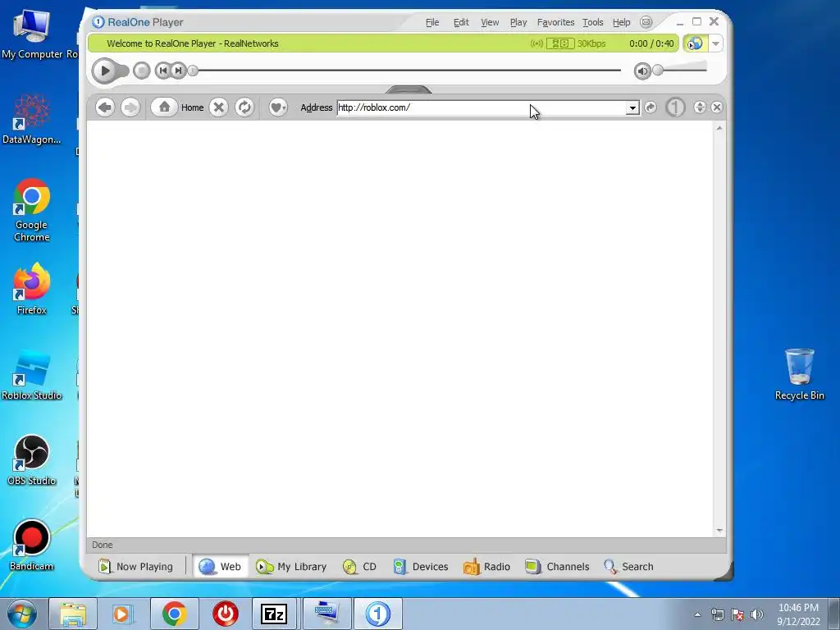Detach the browser pane with the up-down arrows icon
Image resolution: width=840 pixels, height=630 pixels.
coord(700,107)
